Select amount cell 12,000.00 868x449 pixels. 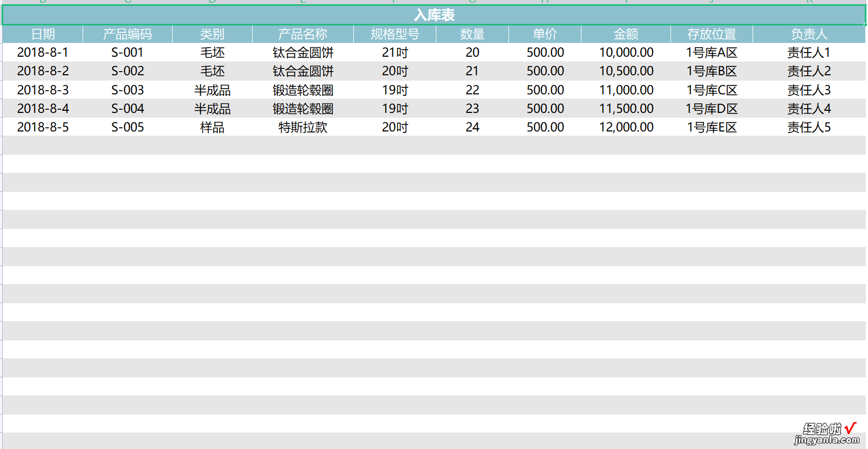pos(626,127)
